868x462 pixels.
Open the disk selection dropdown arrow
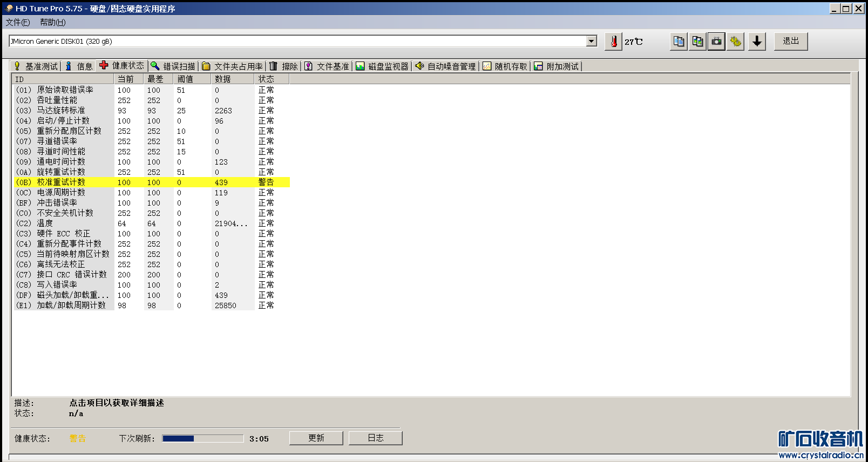(592, 41)
